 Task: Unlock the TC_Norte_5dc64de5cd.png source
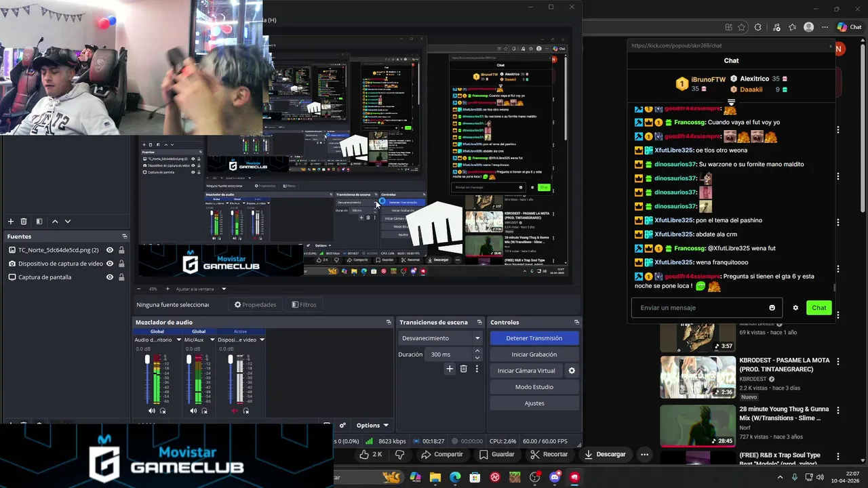(121, 250)
